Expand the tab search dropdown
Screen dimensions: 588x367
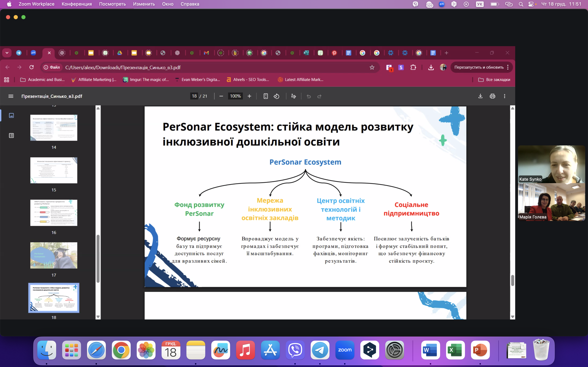tap(7, 53)
